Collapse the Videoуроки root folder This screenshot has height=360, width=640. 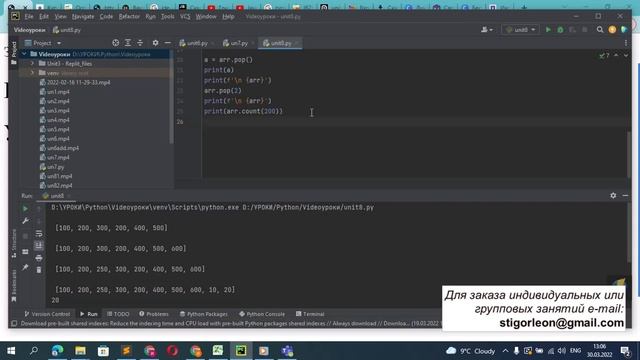pos(24,54)
